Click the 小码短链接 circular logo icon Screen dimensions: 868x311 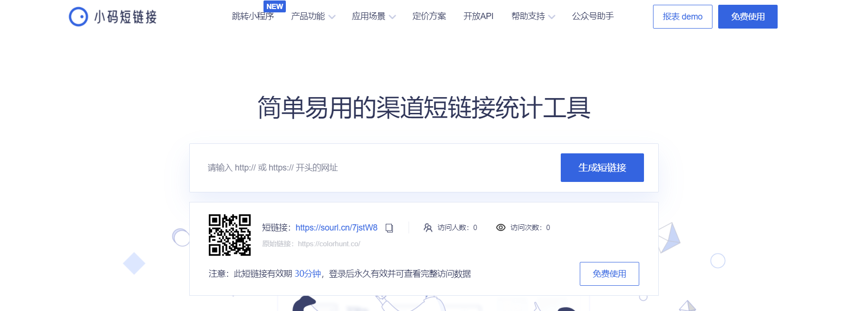(x=78, y=17)
